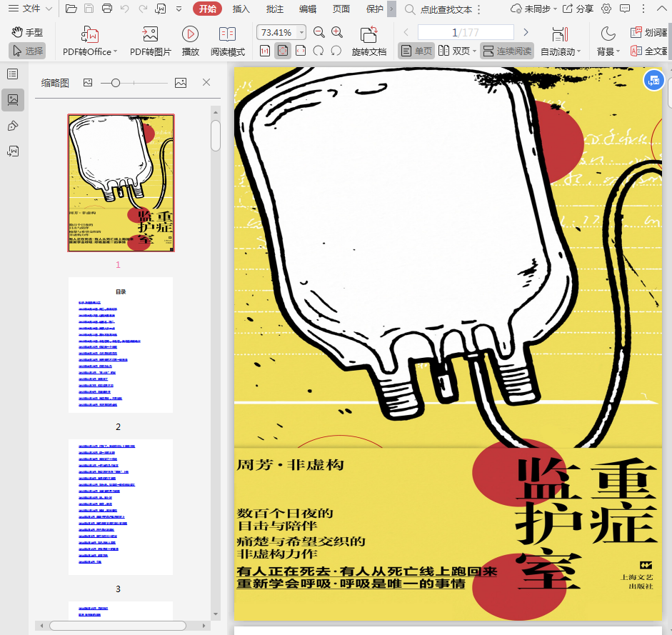This screenshot has width=672, height=635.
Task: Click the 分享 share button
Action: coord(578,9)
